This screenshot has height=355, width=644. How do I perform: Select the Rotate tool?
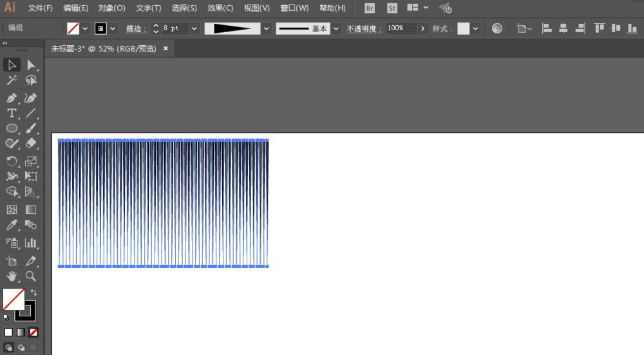point(12,161)
